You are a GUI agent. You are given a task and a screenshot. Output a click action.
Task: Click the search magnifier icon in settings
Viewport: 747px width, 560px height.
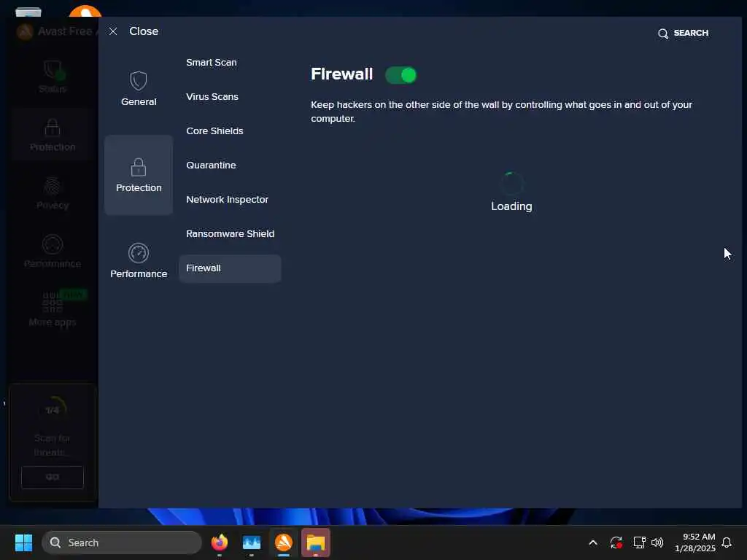point(662,34)
